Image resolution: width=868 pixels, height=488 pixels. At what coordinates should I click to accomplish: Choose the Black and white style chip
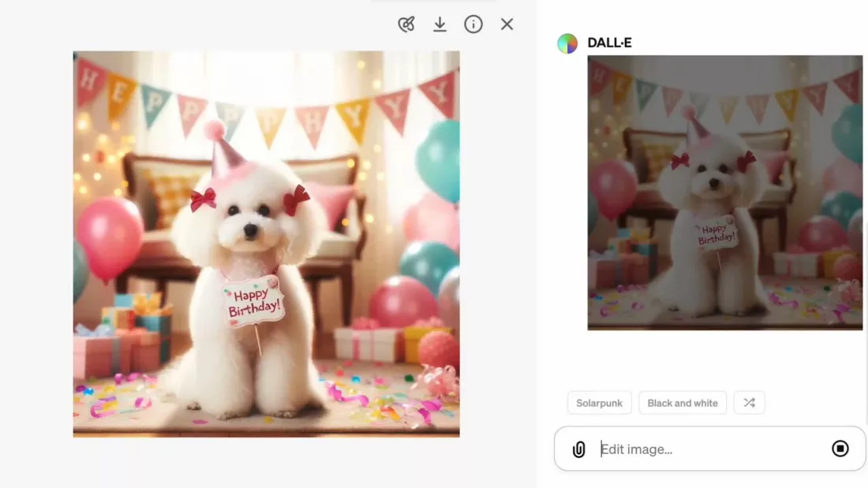[x=683, y=403]
